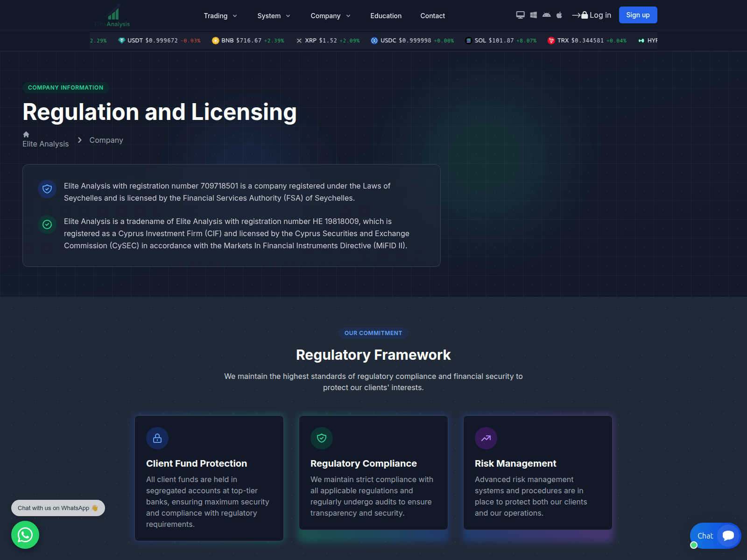This screenshot has height=560, width=747.
Task: Open the desktop platform download icon
Action: (x=520, y=15)
